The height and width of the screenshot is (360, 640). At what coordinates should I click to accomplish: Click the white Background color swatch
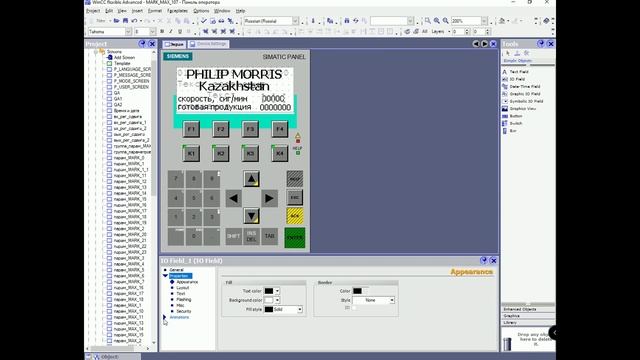tap(269, 300)
